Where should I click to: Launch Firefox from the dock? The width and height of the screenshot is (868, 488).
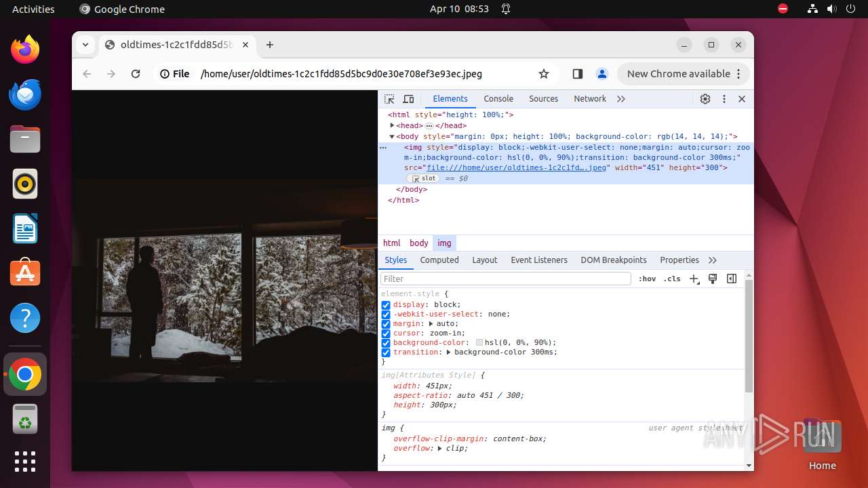(25, 50)
